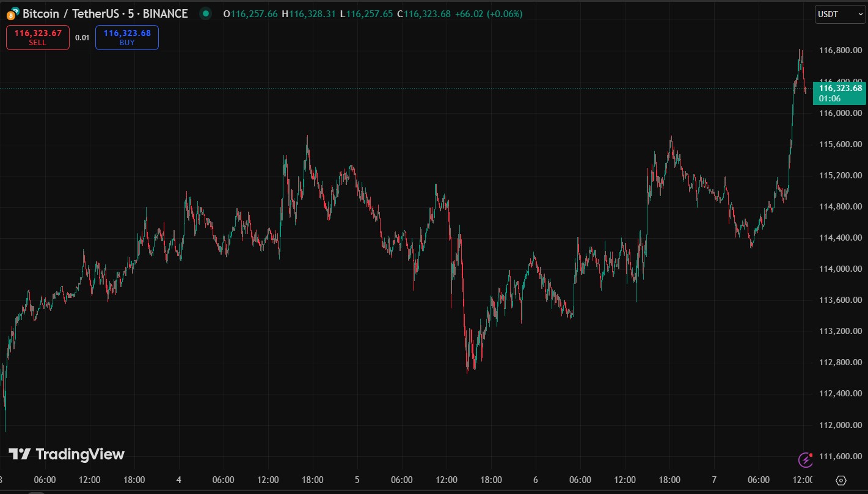
Task: Click green current price tag on price axis
Action: point(839,93)
